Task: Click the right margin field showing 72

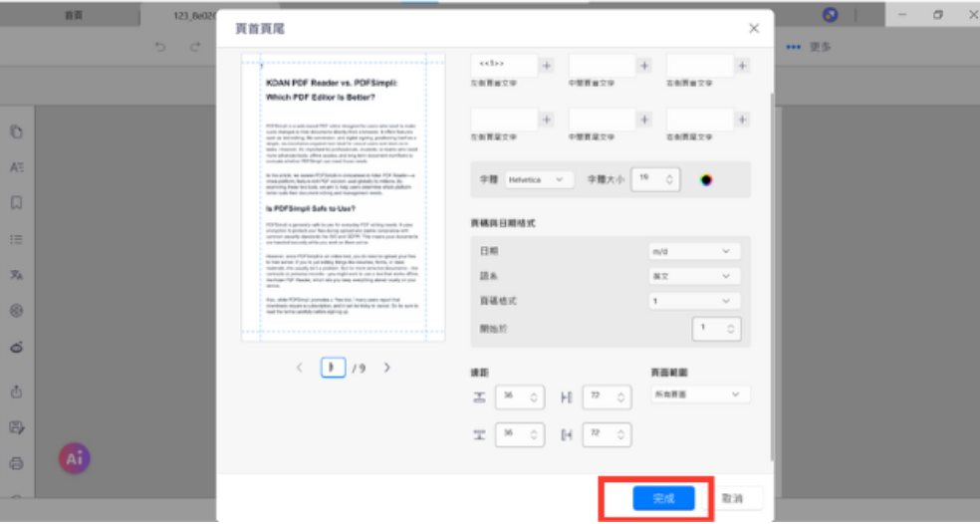Action: pos(607,434)
